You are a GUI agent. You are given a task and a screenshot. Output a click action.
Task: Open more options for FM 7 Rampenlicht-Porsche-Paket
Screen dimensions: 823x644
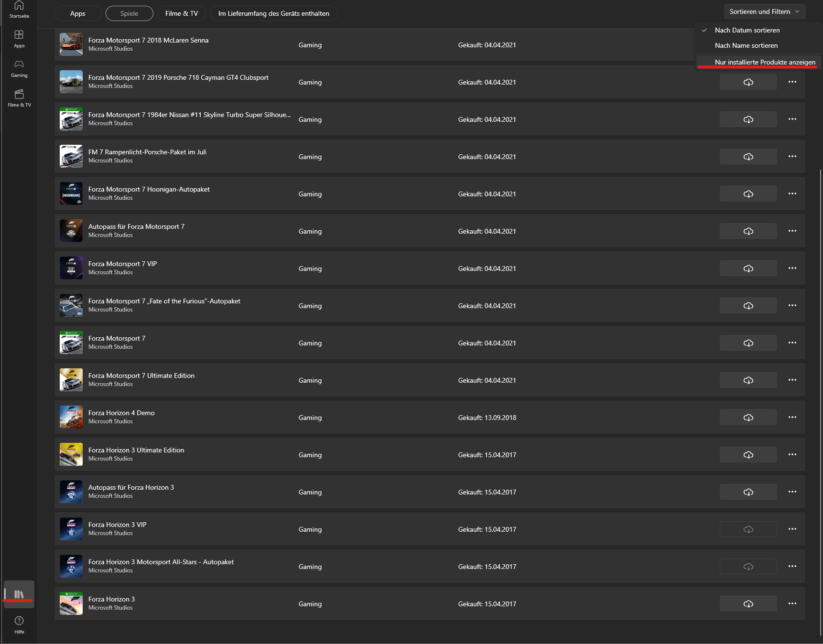point(792,156)
